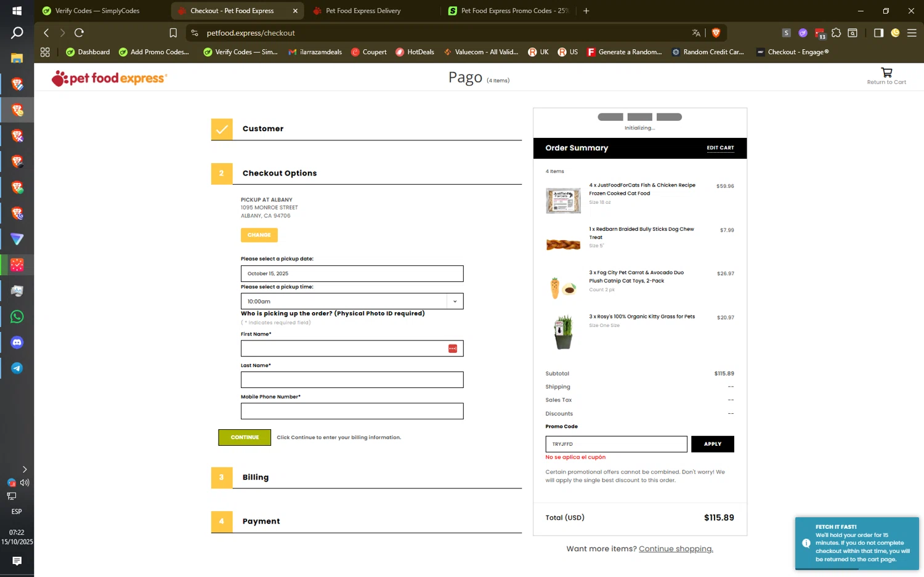Open a new browser tab with plus
The width and height of the screenshot is (924, 577).
[x=586, y=10]
